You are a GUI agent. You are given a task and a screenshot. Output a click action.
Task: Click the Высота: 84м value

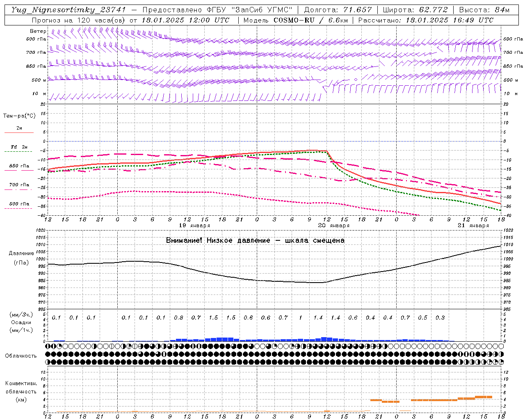point(484,10)
